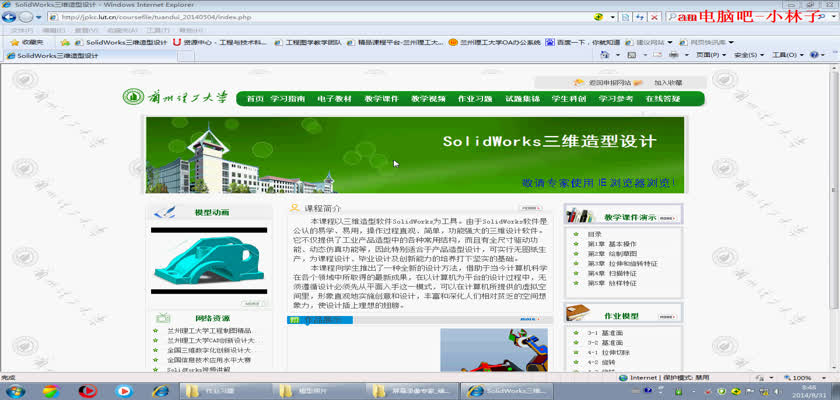Click the add-to-favorites-bar star icon

point(65,42)
